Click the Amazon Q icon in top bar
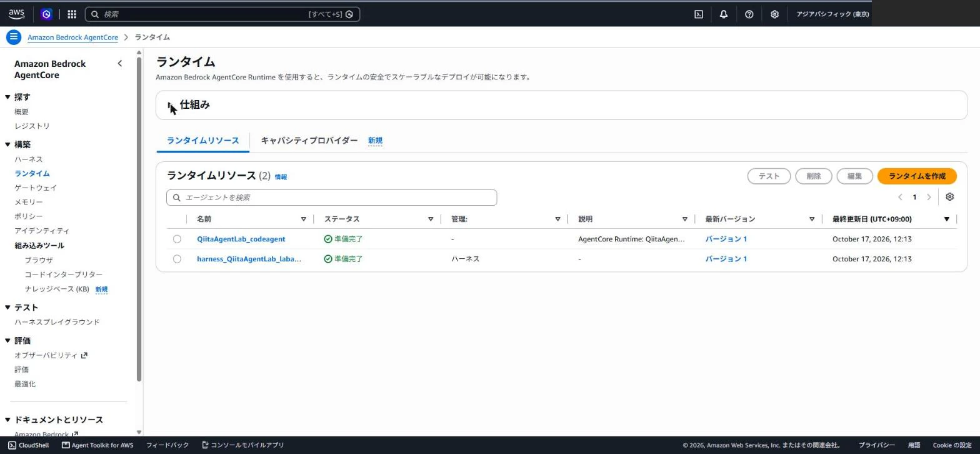Viewport: 980px width, 454px height. coord(46,14)
